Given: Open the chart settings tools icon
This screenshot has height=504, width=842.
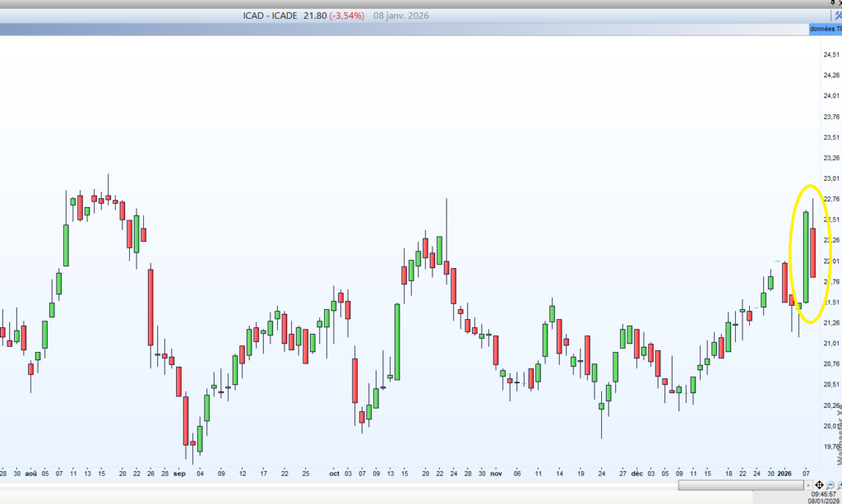Looking at the screenshot, I should pos(837,16).
